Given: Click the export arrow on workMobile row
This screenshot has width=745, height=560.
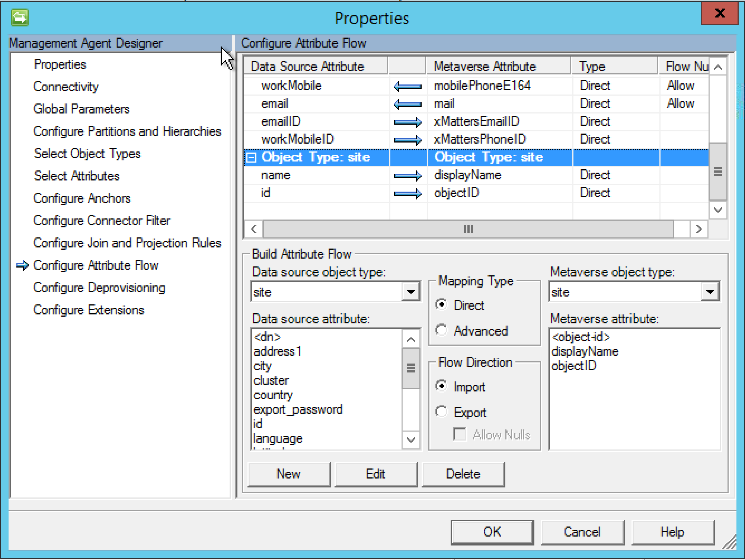Looking at the screenshot, I should (407, 86).
